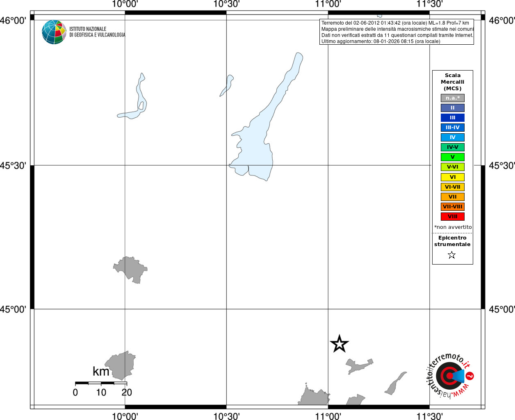Select the intensity II legend swatch
This screenshot has width=515, height=420.
click(x=453, y=108)
